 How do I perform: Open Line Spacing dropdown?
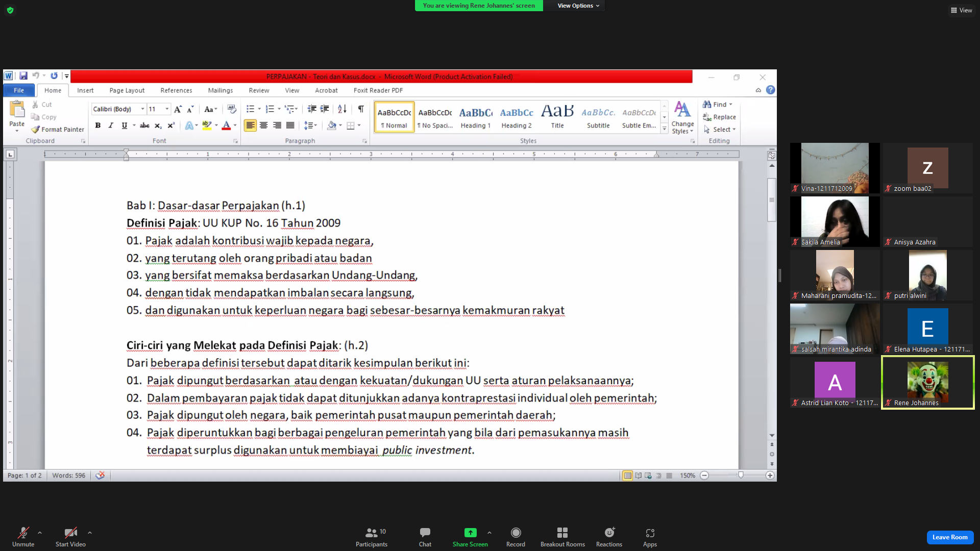(x=310, y=126)
